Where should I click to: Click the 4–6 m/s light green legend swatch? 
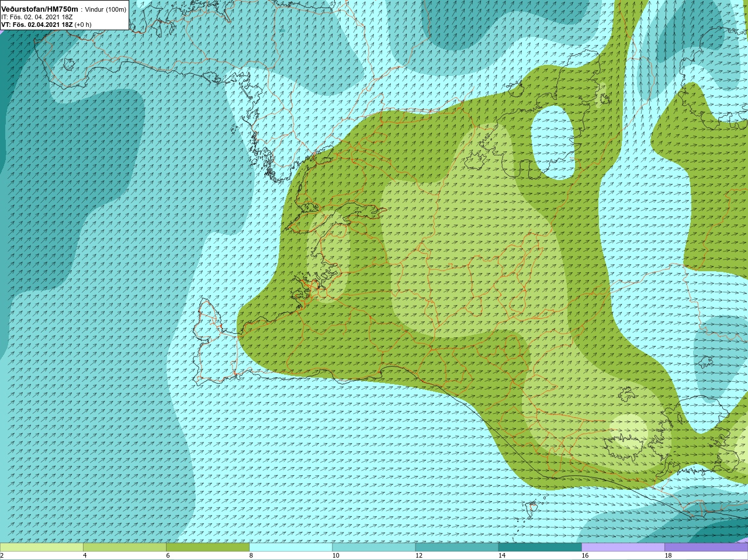(x=125, y=547)
